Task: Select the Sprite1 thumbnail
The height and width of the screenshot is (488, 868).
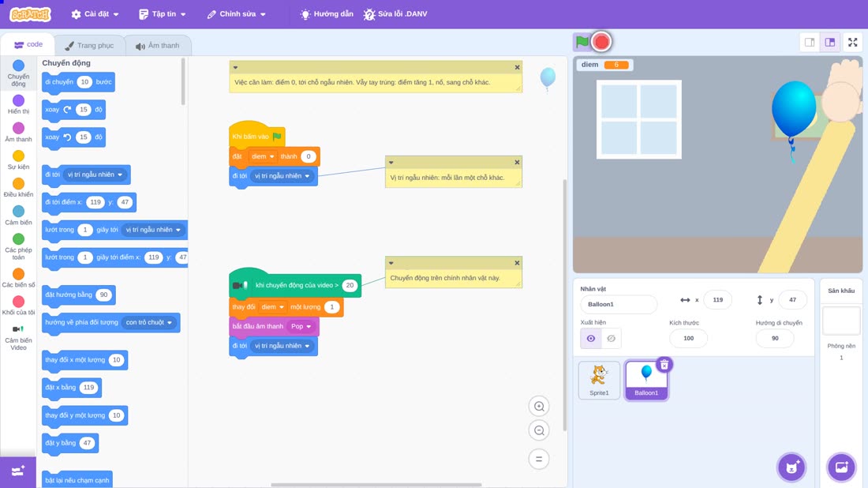Action: coord(599,380)
